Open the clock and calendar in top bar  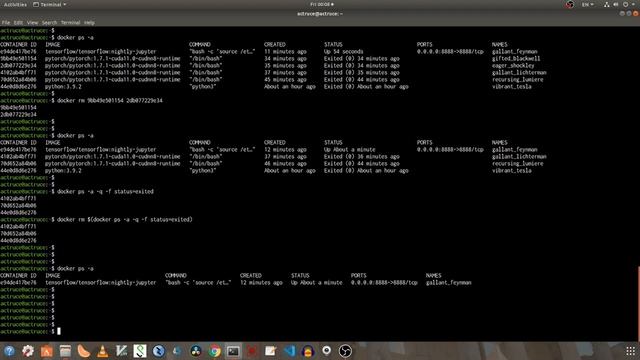[322, 4]
